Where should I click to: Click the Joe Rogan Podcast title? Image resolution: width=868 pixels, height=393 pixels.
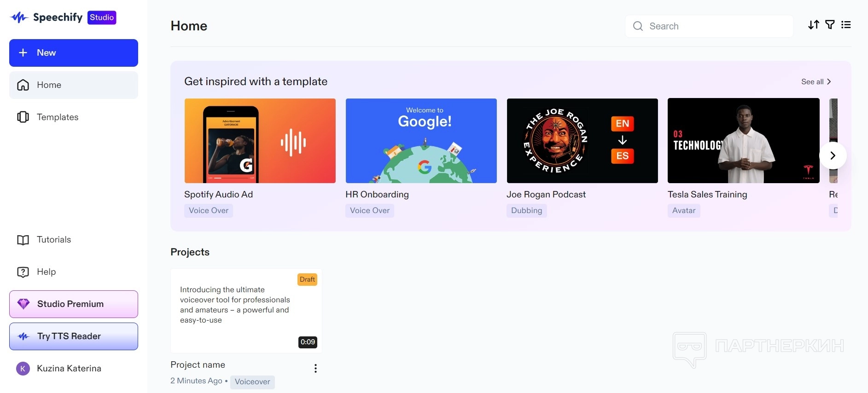(546, 194)
